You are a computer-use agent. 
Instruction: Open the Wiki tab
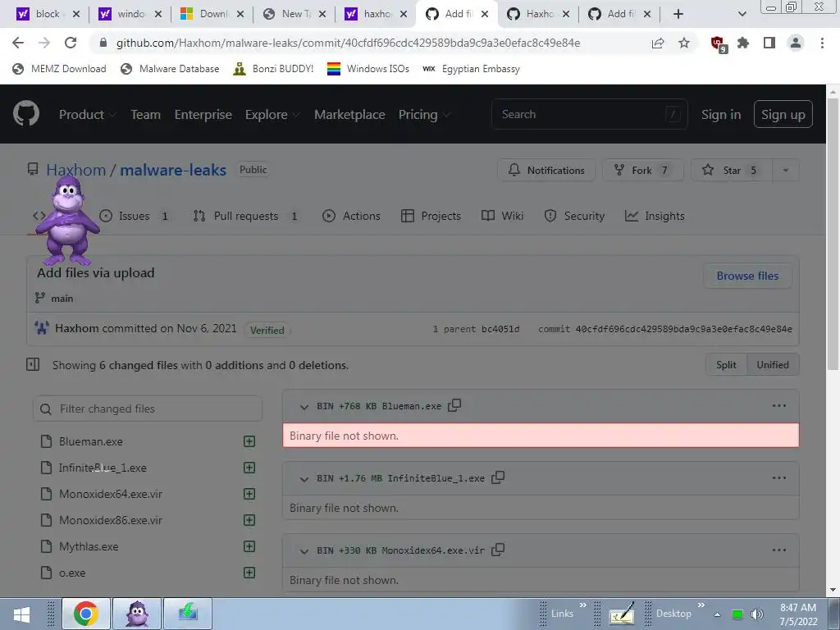pyautogui.click(x=502, y=216)
